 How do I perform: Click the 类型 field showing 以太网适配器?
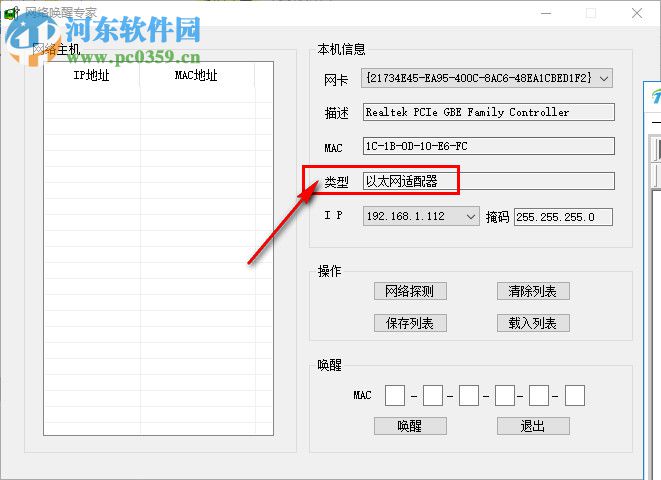click(x=489, y=181)
